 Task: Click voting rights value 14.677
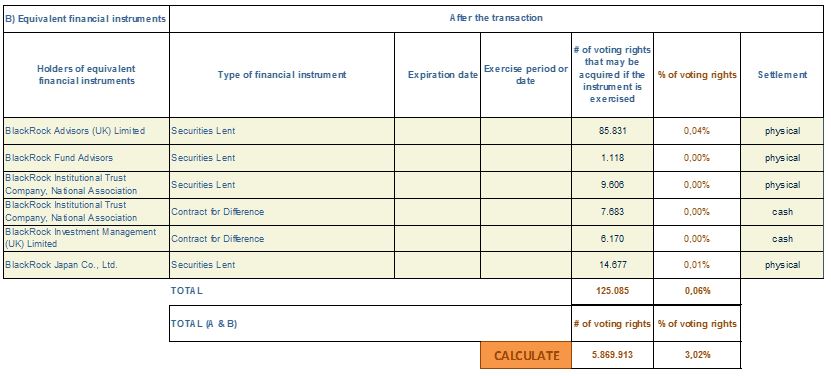click(612, 265)
